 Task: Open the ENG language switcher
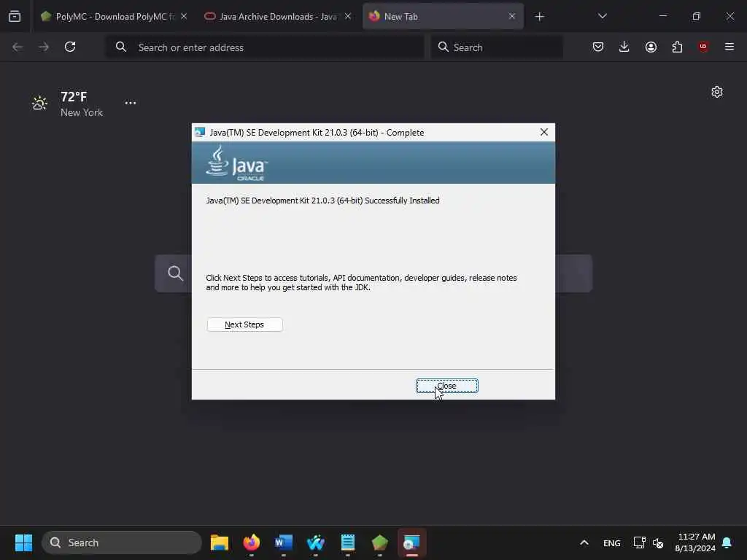612,542
